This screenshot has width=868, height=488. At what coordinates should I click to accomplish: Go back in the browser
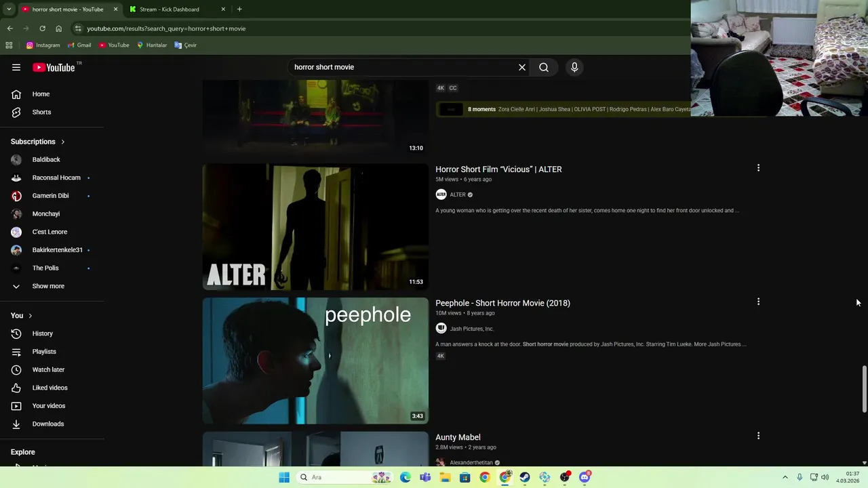pyautogui.click(x=9, y=28)
